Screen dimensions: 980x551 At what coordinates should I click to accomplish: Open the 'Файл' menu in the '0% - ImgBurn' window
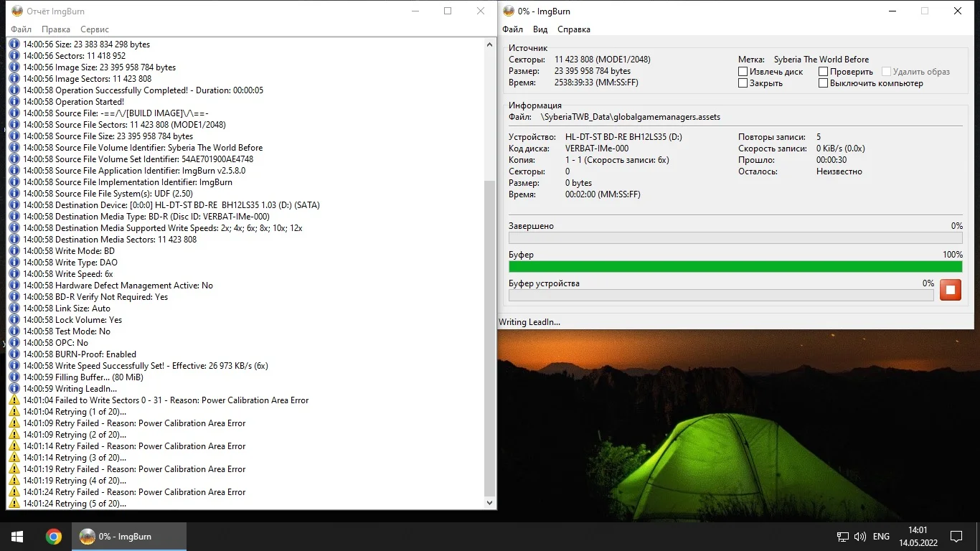[x=512, y=29]
